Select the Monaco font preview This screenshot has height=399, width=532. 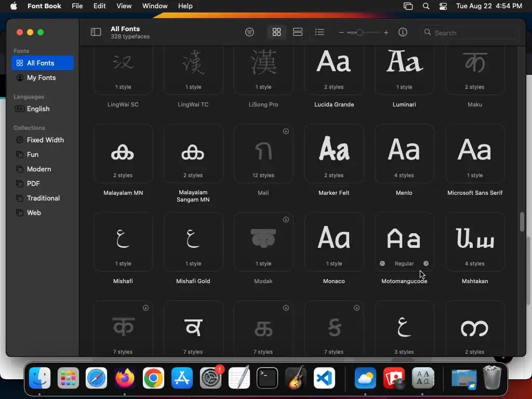(334, 242)
